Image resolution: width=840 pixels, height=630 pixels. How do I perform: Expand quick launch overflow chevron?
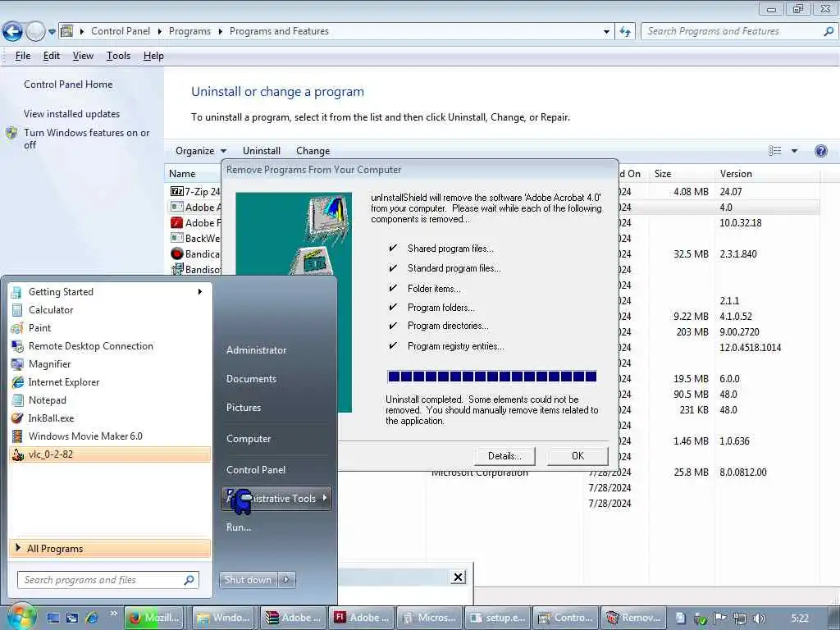(x=113, y=614)
